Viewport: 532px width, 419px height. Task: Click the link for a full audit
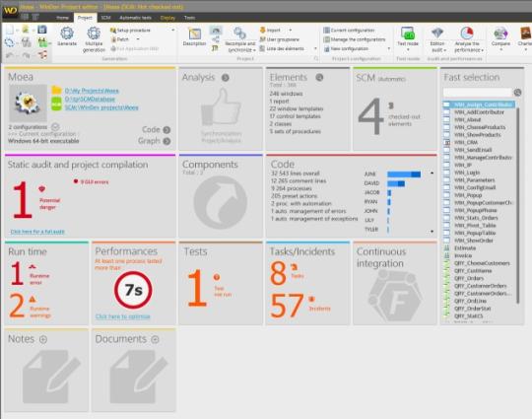(x=37, y=232)
